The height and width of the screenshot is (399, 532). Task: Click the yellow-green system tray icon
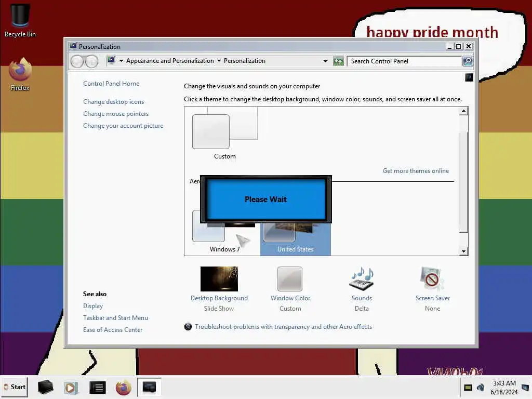tap(468, 387)
